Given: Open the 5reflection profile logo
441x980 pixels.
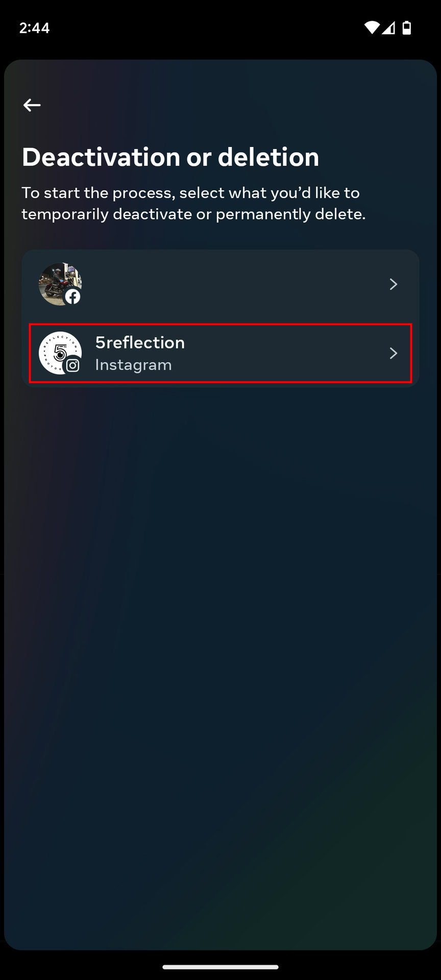Looking at the screenshot, I should [x=57, y=351].
